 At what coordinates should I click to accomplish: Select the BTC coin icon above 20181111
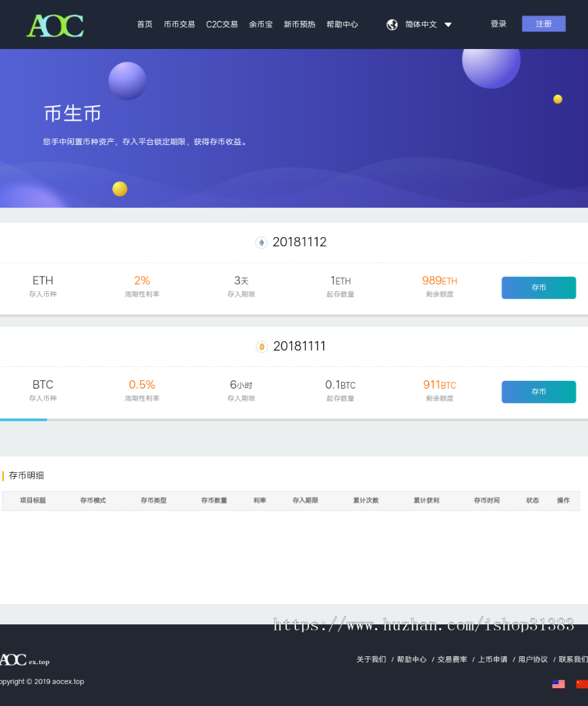tap(261, 347)
